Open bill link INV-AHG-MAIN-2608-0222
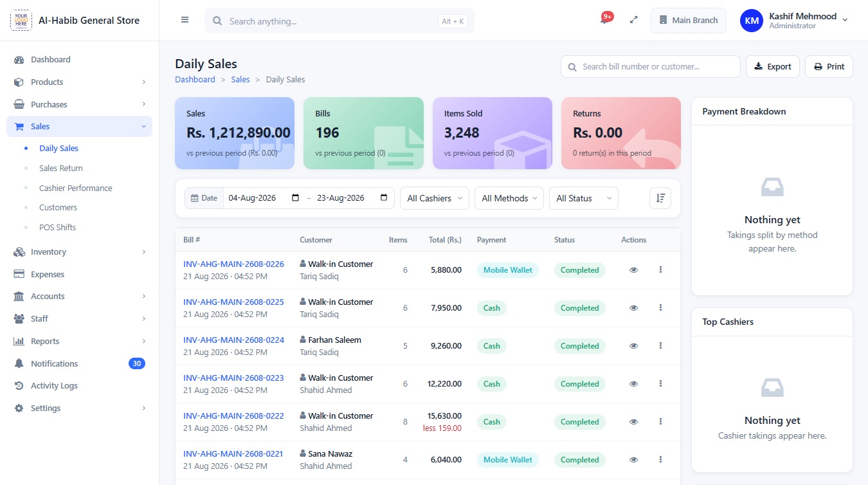 tap(233, 416)
